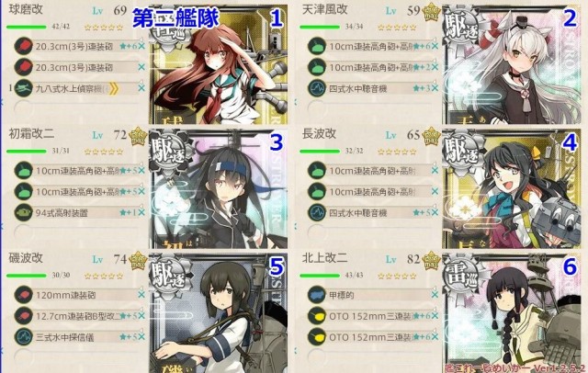Click the green HP bar of 長波改
Image resolution: width=588 pixels, height=373 pixels.
(x=320, y=151)
